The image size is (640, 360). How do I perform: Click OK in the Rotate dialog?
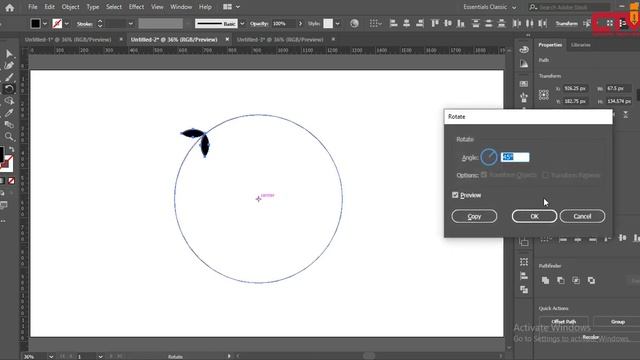(534, 216)
